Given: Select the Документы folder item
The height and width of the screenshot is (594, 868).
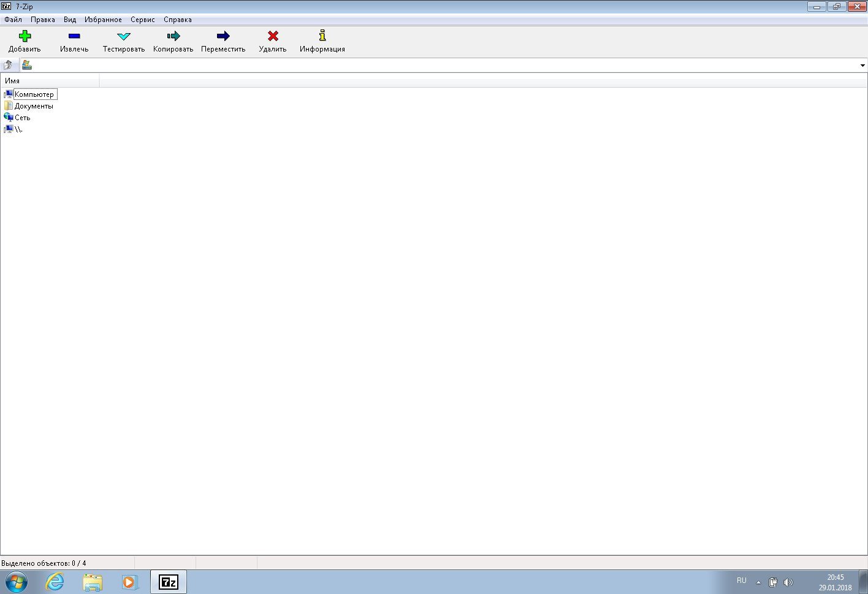Looking at the screenshot, I should (x=34, y=106).
